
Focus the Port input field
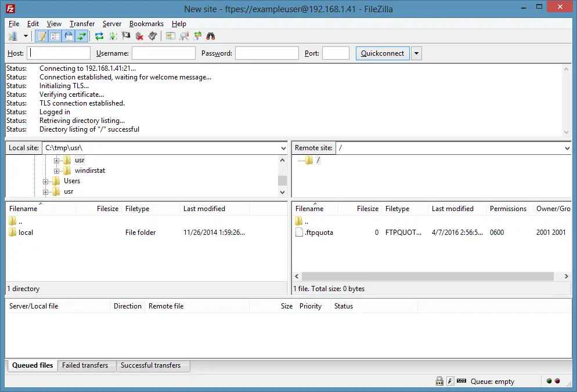coord(336,53)
